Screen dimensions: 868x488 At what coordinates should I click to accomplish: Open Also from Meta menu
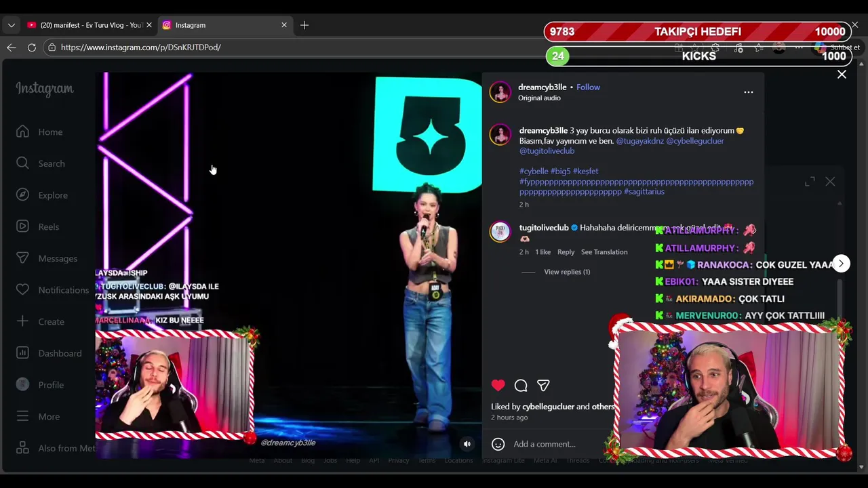(x=56, y=448)
